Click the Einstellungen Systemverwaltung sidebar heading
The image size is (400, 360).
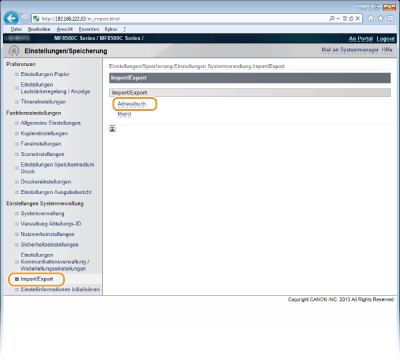[45, 203]
